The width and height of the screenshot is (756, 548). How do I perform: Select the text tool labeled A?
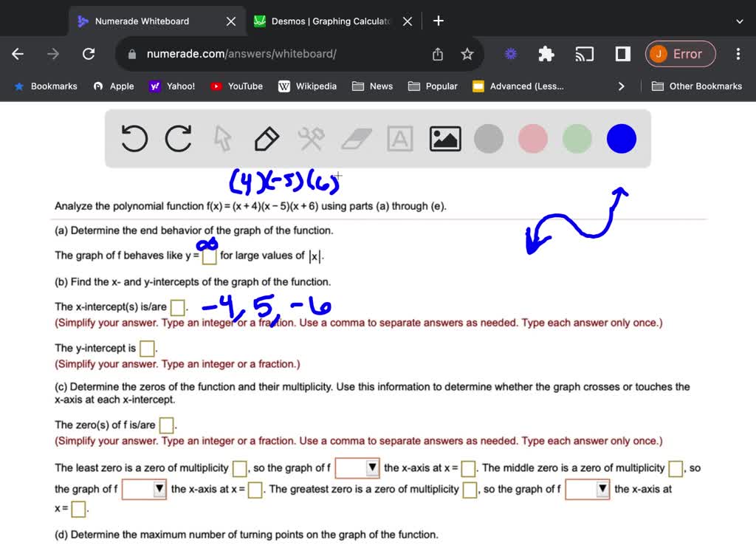pos(400,138)
